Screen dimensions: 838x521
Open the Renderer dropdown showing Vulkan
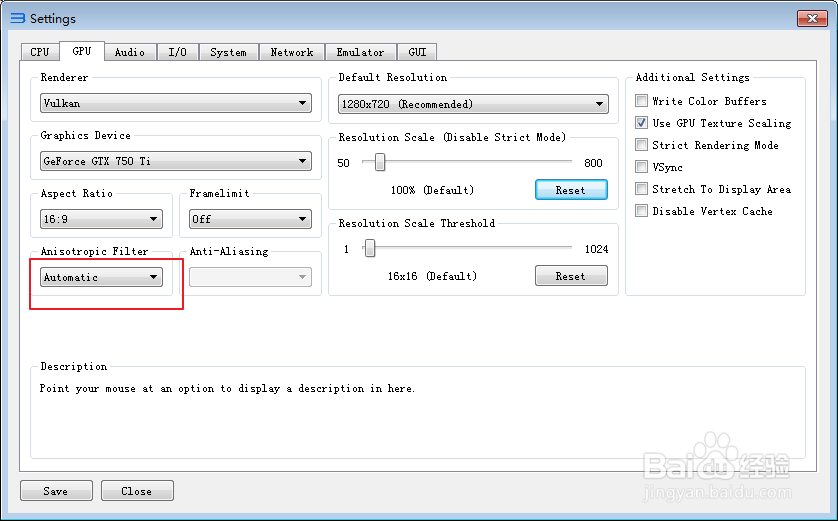176,103
